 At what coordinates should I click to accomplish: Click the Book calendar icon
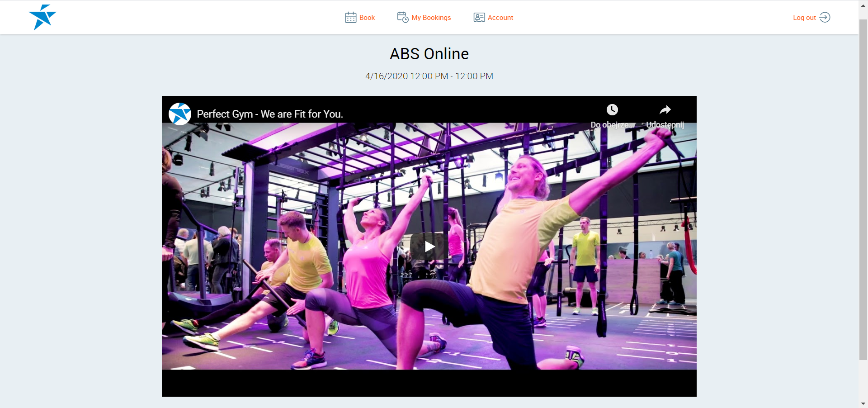350,18
